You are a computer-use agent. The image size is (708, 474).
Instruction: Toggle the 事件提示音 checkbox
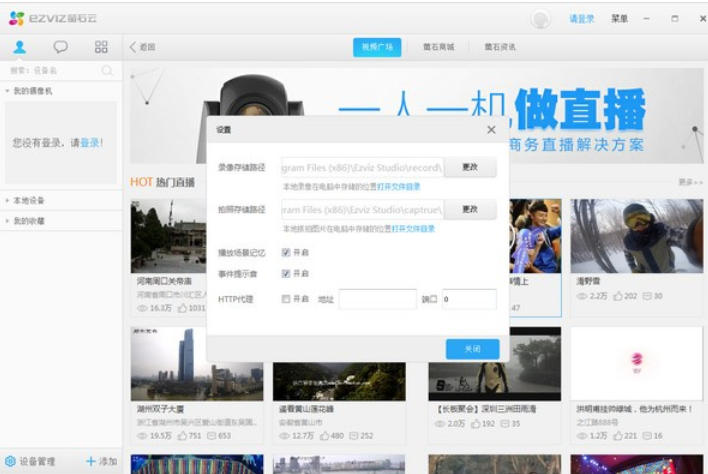[287, 273]
